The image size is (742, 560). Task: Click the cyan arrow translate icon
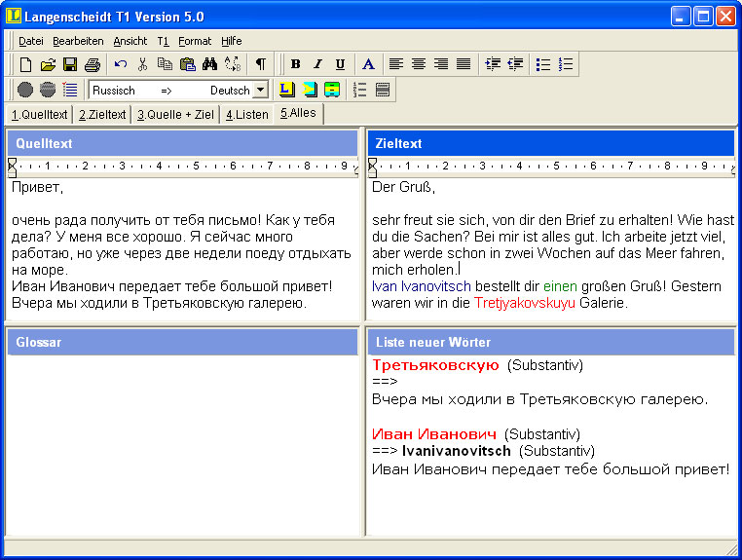coord(310,90)
